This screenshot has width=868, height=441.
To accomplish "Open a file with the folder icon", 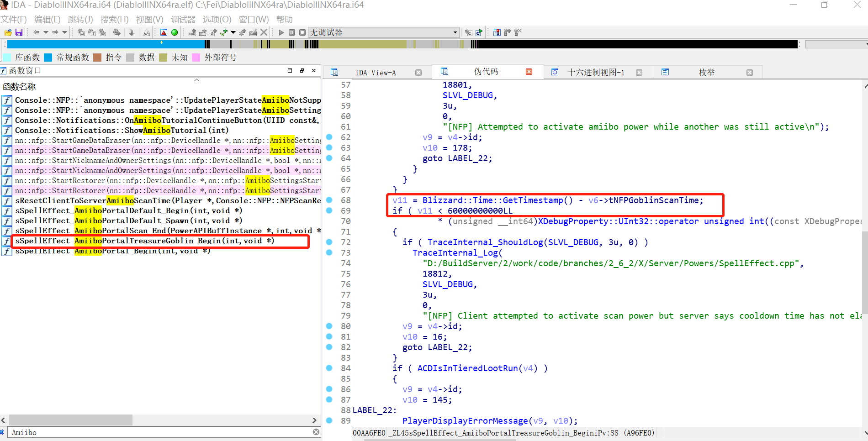I will [x=8, y=32].
